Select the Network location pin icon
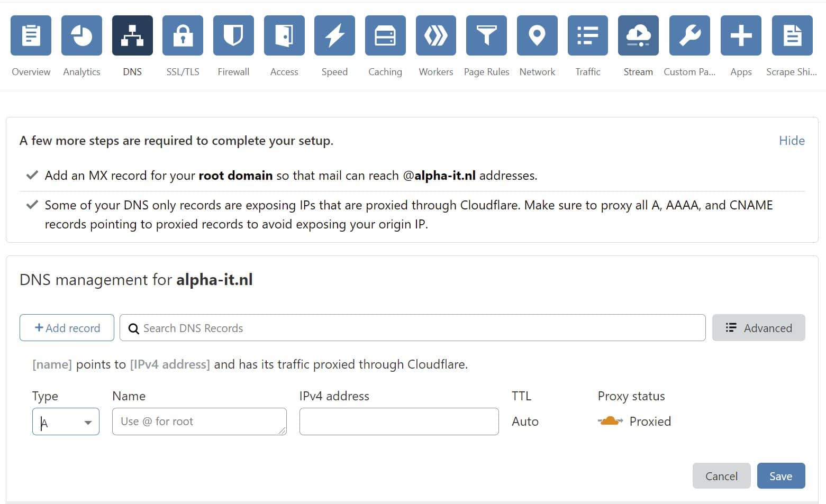The height and width of the screenshot is (504, 826). point(537,36)
